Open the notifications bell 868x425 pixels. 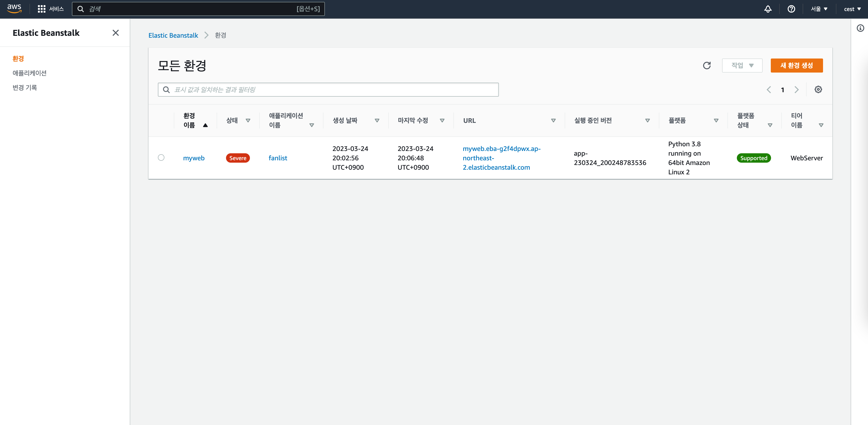768,9
